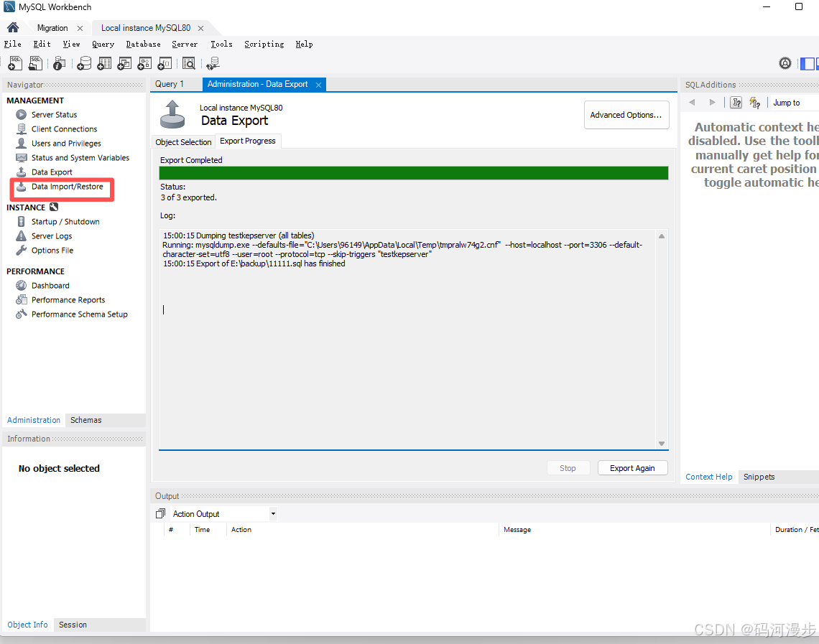Switch to the Session info tab
The height and width of the screenshot is (644, 819).
point(73,624)
